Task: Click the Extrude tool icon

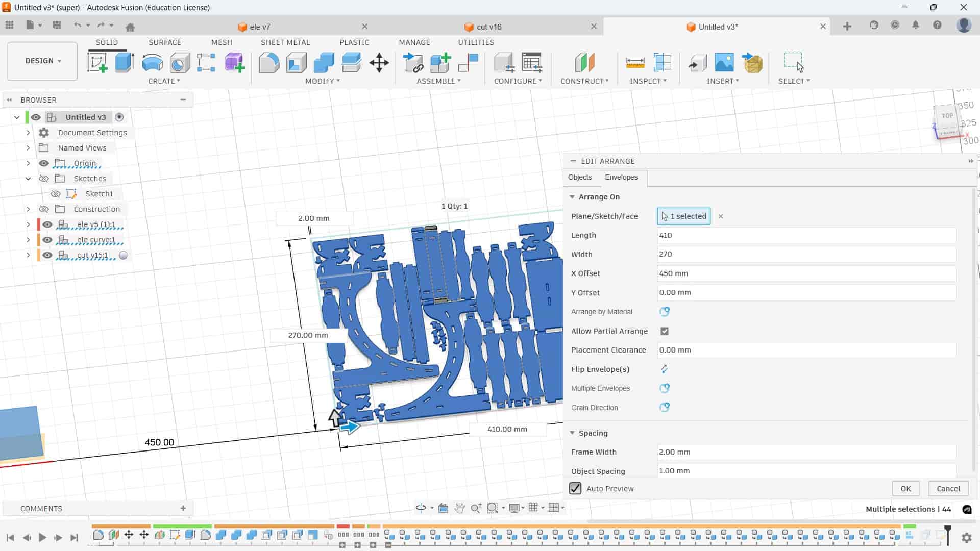Action: pyautogui.click(x=125, y=63)
